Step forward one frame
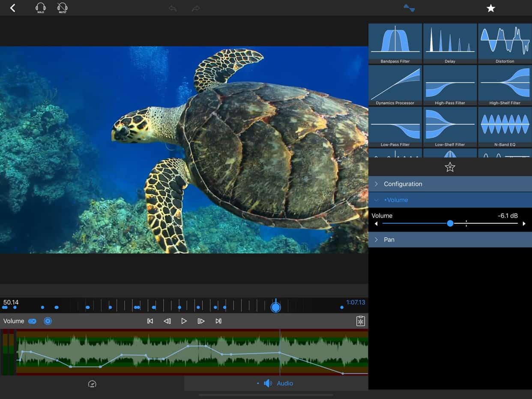The height and width of the screenshot is (399, 532). pos(201,321)
